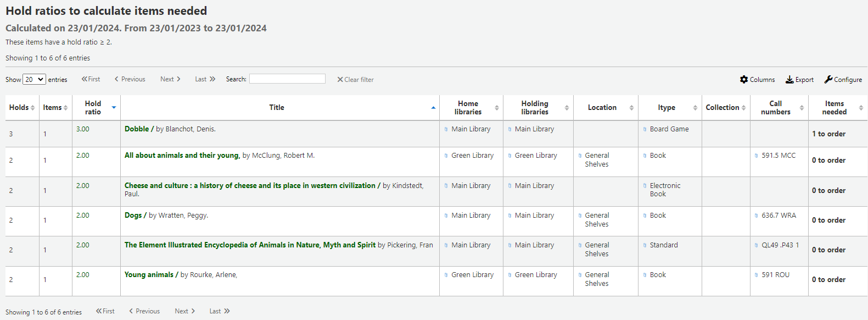The width and height of the screenshot is (868, 320).
Task: Sort by Call numbers column
Action: pos(775,108)
